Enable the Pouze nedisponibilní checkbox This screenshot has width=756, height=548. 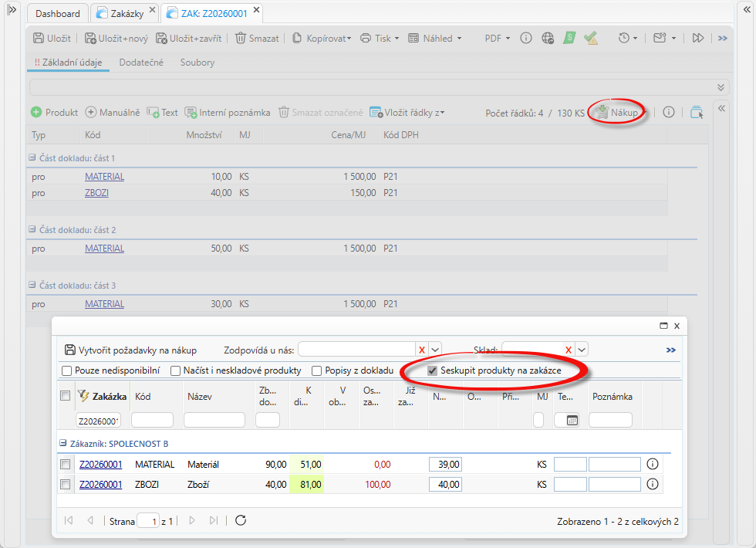tap(67, 370)
